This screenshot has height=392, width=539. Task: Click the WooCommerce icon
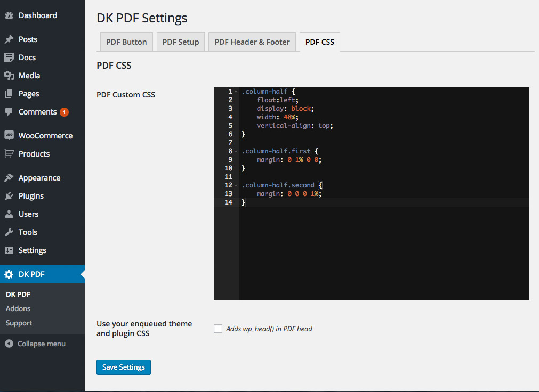point(9,136)
